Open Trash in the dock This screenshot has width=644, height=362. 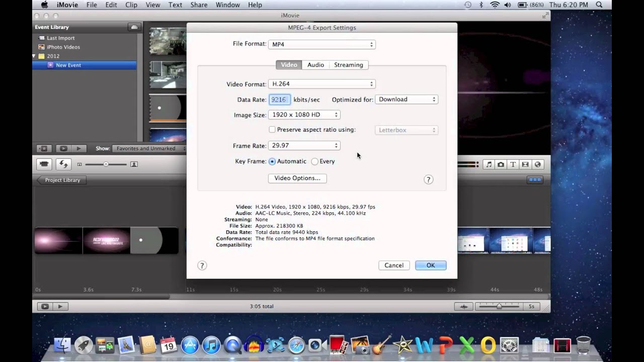pos(583,345)
